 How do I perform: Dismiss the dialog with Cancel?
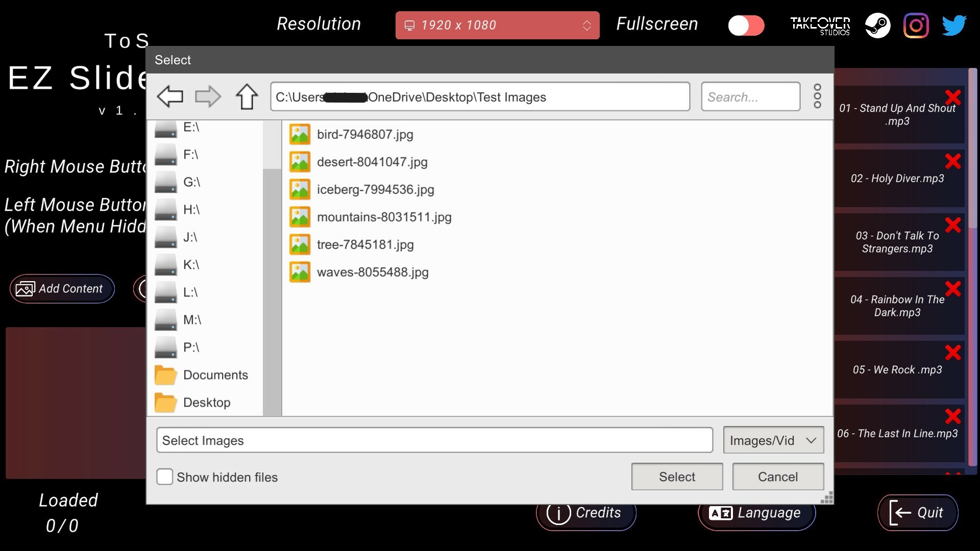tap(778, 477)
